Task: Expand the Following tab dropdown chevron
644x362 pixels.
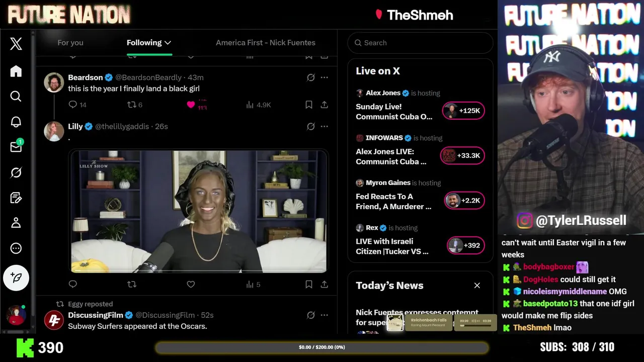Action: [168, 43]
